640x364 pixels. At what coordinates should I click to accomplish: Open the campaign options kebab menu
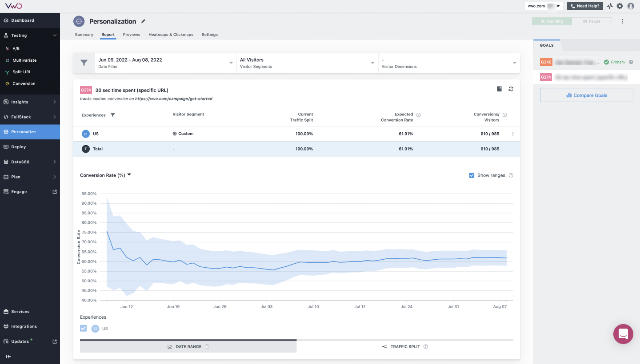[x=623, y=21]
